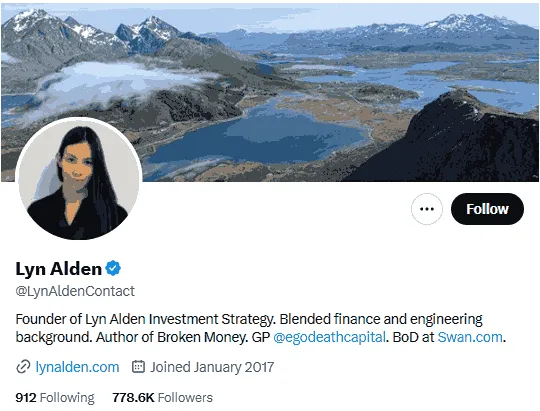Open the lynalden.com website link
Viewport: 540px width, 411px height.
tap(77, 367)
